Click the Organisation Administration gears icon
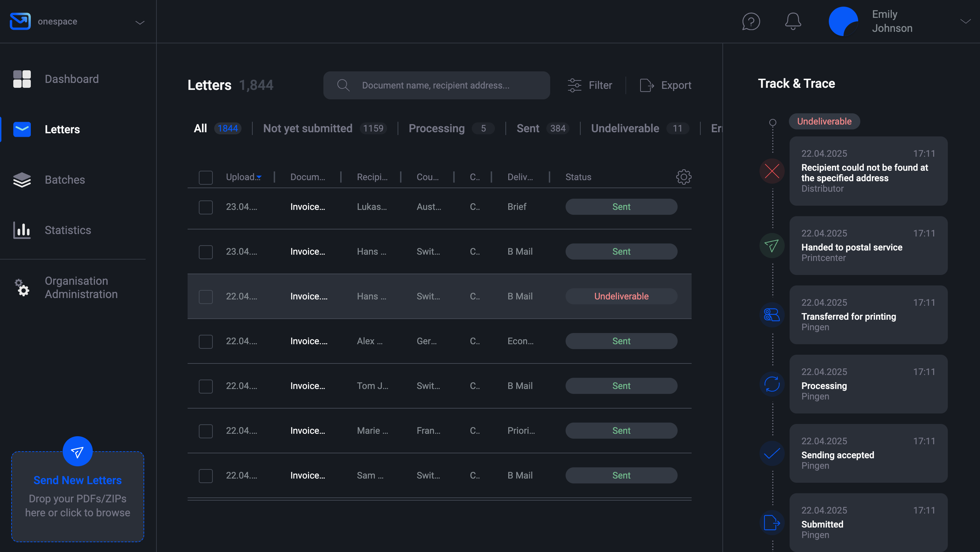Image resolution: width=980 pixels, height=552 pixels. click(x=22, y=288)
